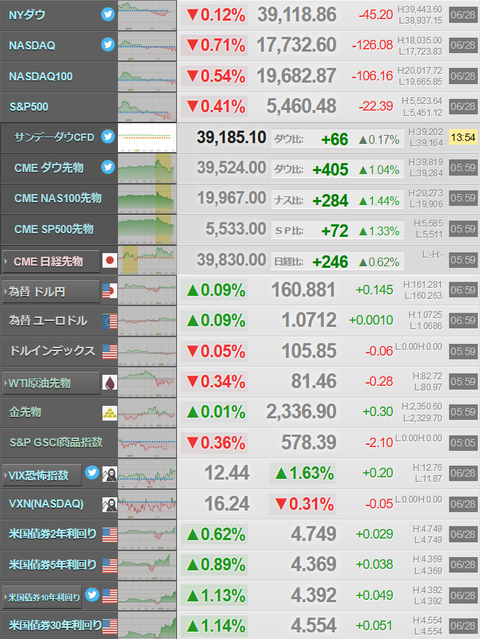480x639 pixels.
Task: Click the Twitter icon beside 米国債券10年利回り
Action: click(92, 595)
